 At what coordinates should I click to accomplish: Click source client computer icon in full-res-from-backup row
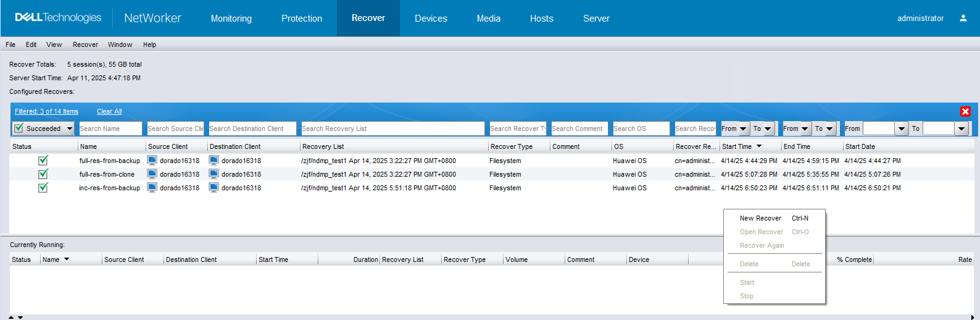152,161
